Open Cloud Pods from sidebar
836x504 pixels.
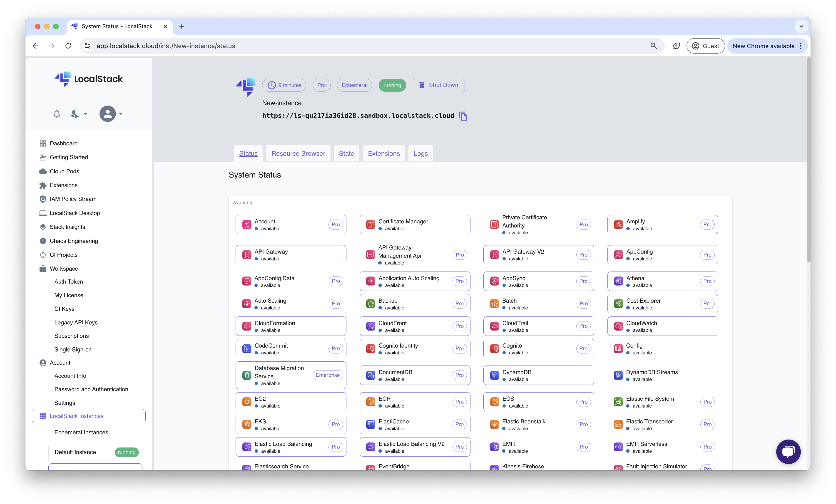click(64, 171)
